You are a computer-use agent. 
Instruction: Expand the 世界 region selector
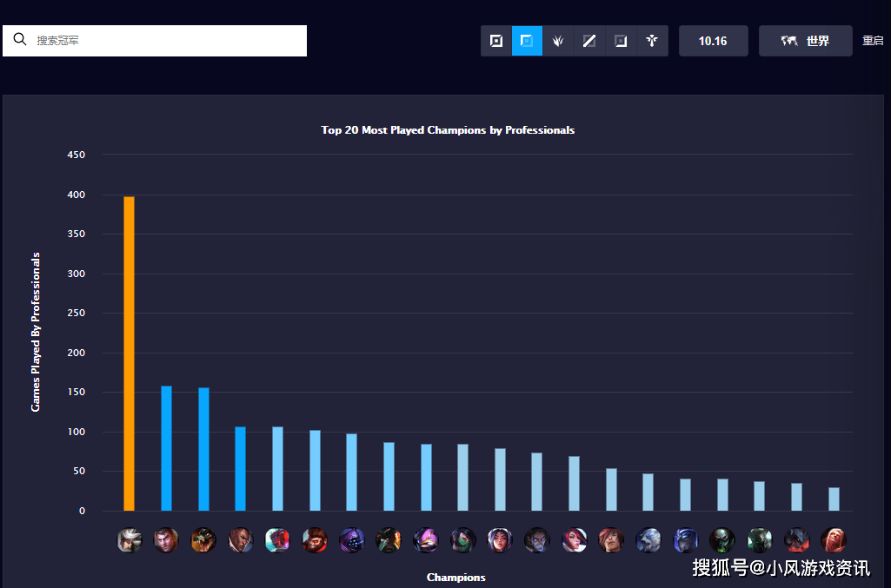[805, 41]
